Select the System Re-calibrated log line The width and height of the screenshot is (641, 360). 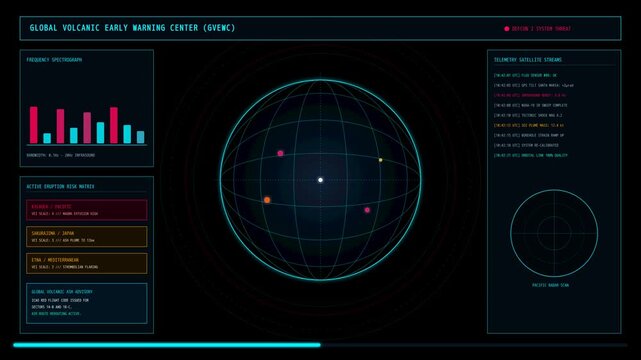tap(526, 145)
